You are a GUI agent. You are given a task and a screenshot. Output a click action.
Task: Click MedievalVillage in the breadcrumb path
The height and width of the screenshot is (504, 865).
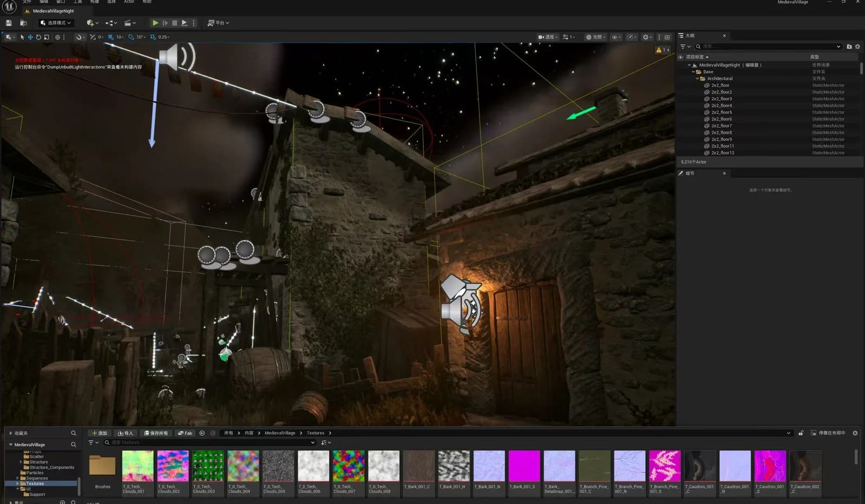point(280,433)
